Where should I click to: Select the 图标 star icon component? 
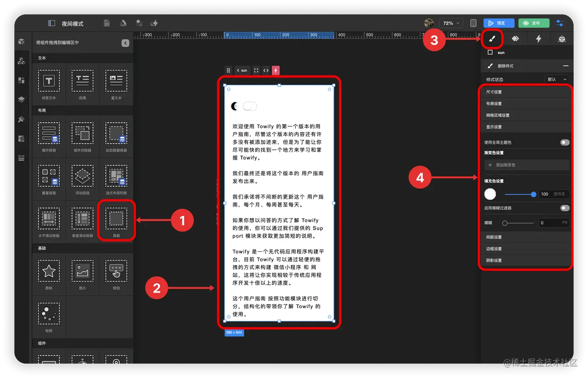[49, 275]
